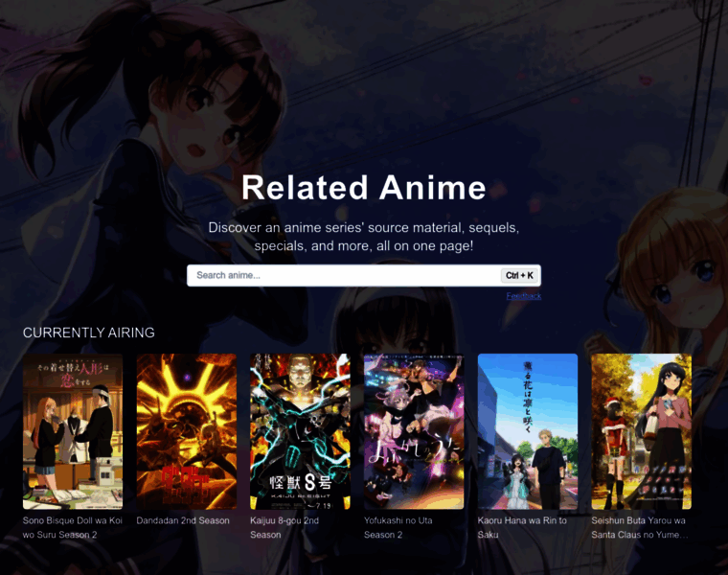This screenshot has height=575, width=728.
Task: Open Yofukashi no Uta Season 2 poster
Action: (x=414, y=431)
